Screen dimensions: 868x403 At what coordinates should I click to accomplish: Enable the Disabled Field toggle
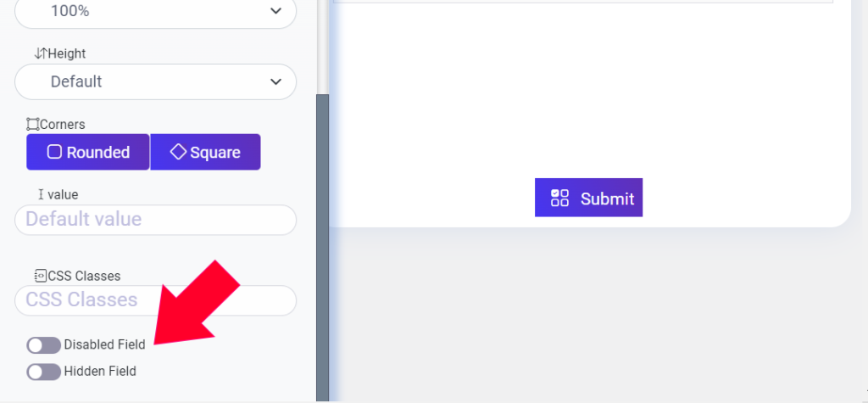pyautogui.click(x=44, y=345)
